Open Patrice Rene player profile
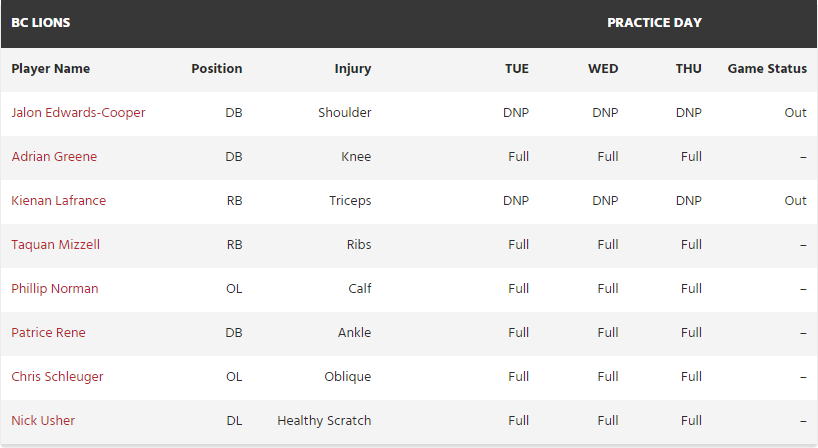 coord(48,333)
